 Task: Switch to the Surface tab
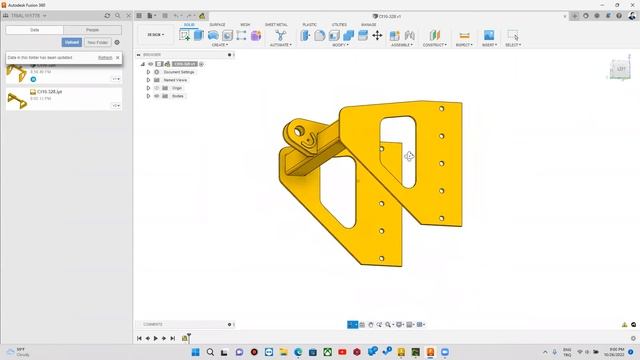217,25
